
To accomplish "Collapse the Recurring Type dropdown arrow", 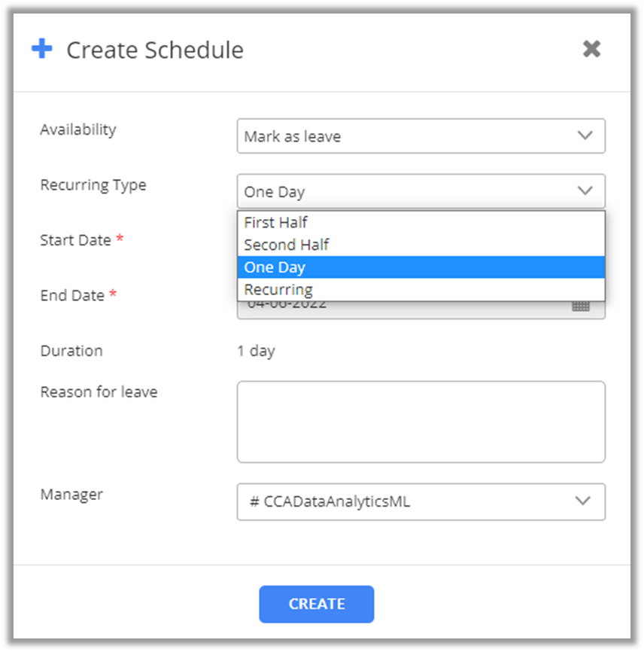I will (x=585, y=191).
